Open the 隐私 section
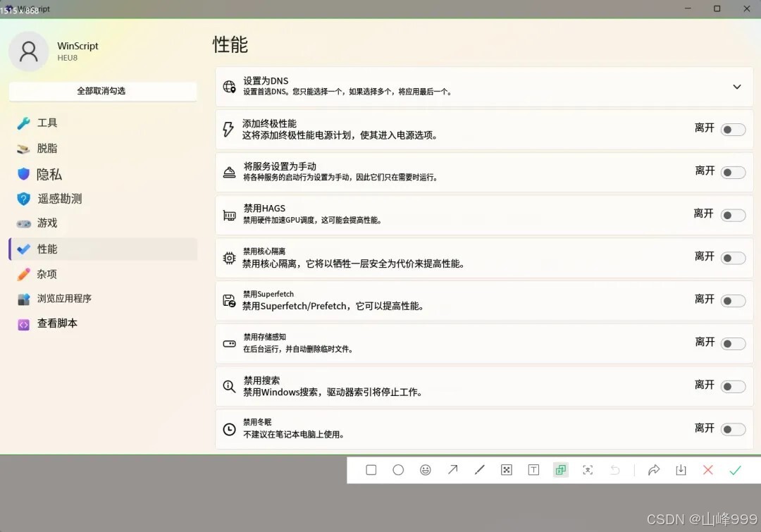The height and width of the screenshot is (532, 761). [103, 174]
